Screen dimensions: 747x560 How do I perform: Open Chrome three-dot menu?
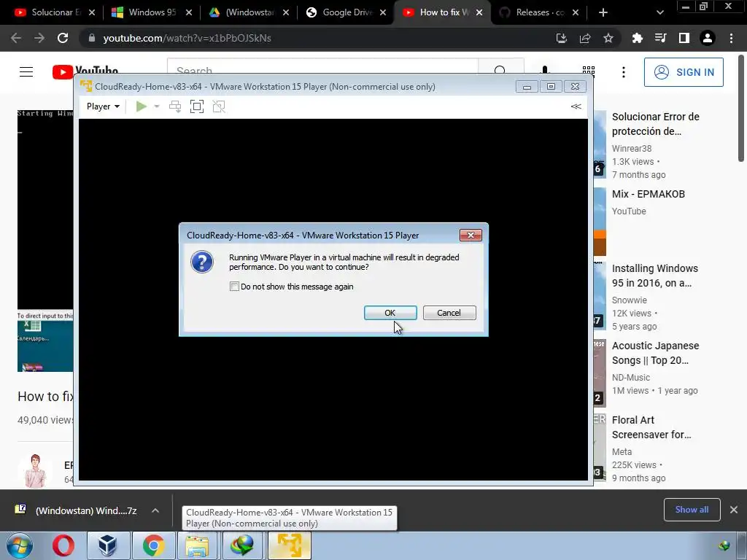(x=731, y=38)
